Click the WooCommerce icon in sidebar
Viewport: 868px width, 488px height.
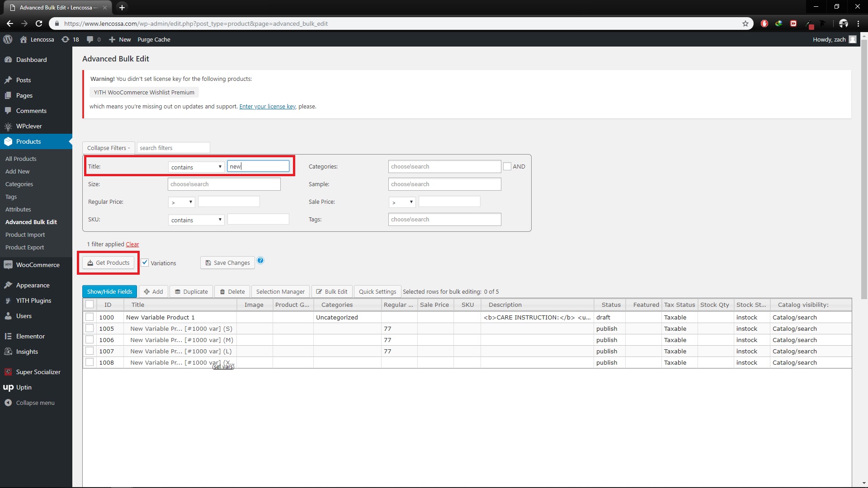click(x=8, y=265)
